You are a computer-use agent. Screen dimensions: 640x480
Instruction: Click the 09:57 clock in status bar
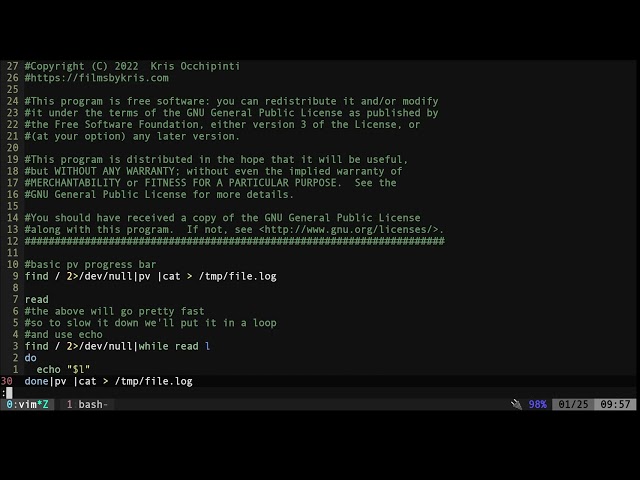click(x=615, y=404)
